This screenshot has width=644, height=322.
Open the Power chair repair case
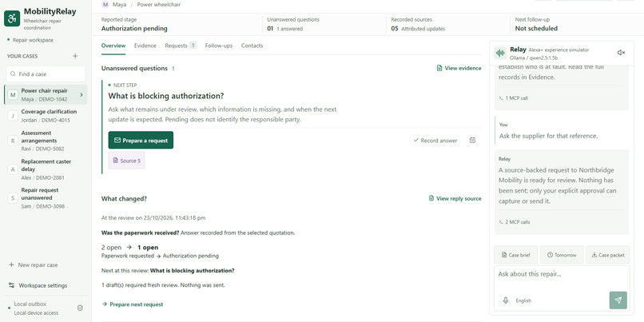[46, 95]
